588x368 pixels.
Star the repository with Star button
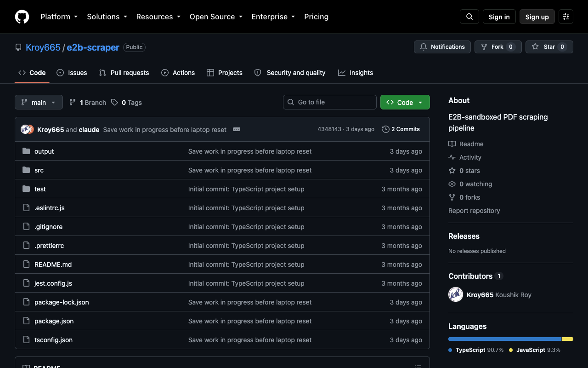point(549,47)
